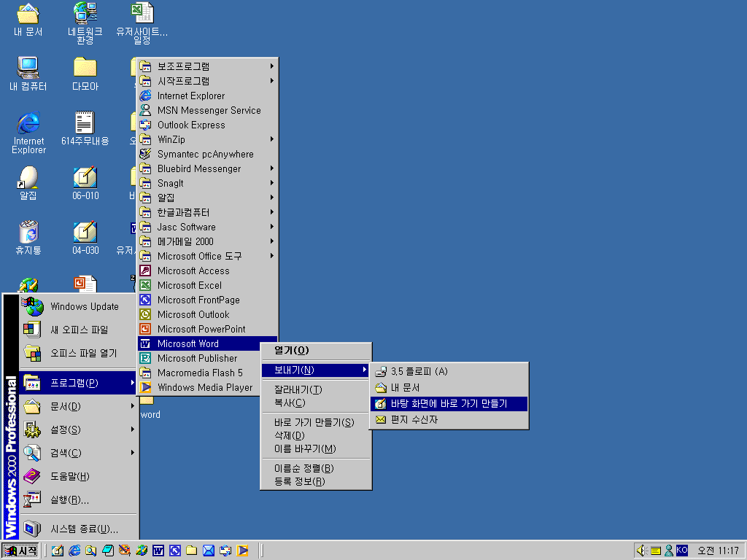Click the paint palette icon in the quick launch bar
The height and width of the screenshot is (560, 747).
[124, 551]
